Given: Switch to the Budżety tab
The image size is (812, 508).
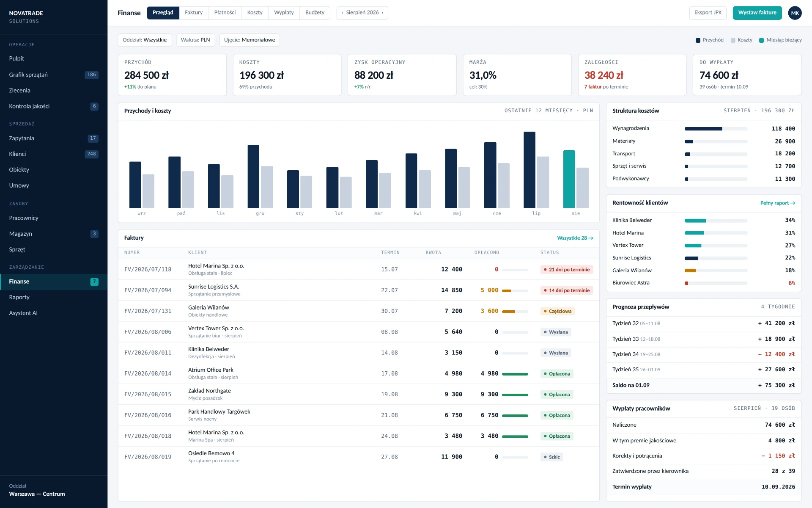Looking at the screenshot, I should [x=315, y=13].
